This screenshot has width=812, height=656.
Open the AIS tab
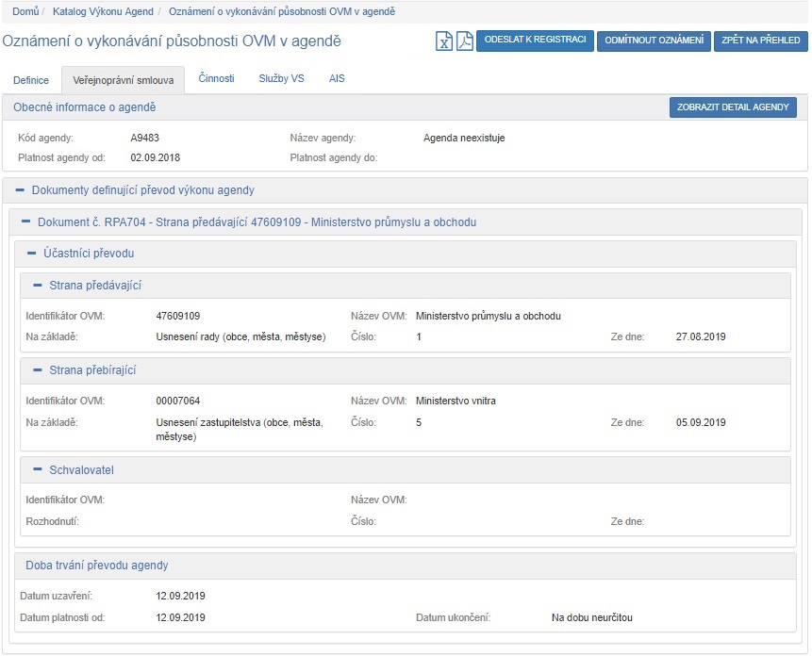pyautogui.click(x=337, y=79)
